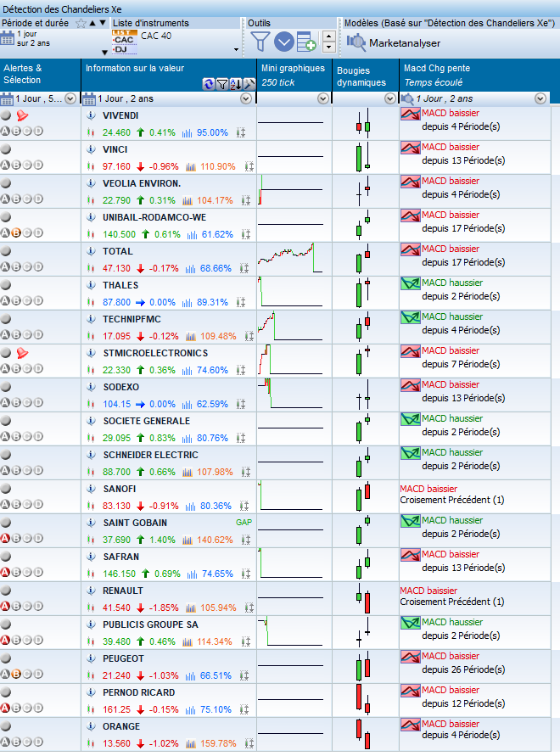Click the Marketanalyser label
Image resolution: width=560 pixels, height=756 pixels.
(x=404, y=43)
